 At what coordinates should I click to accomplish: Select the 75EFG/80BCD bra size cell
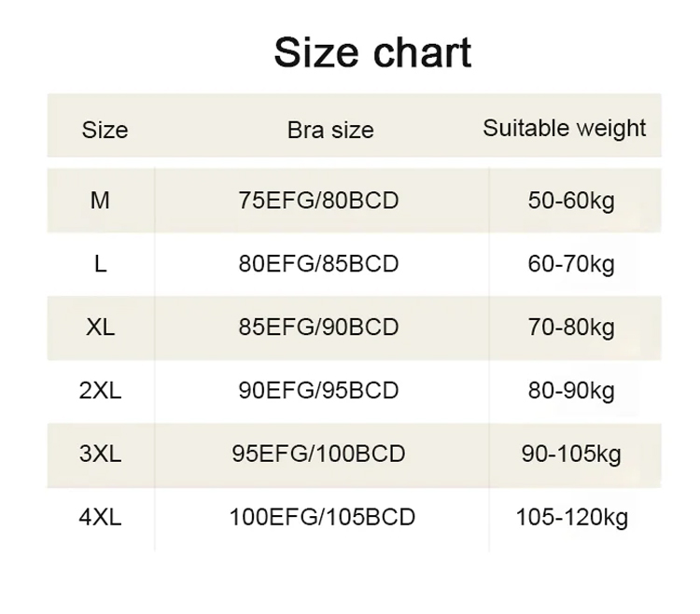[318, 201]
